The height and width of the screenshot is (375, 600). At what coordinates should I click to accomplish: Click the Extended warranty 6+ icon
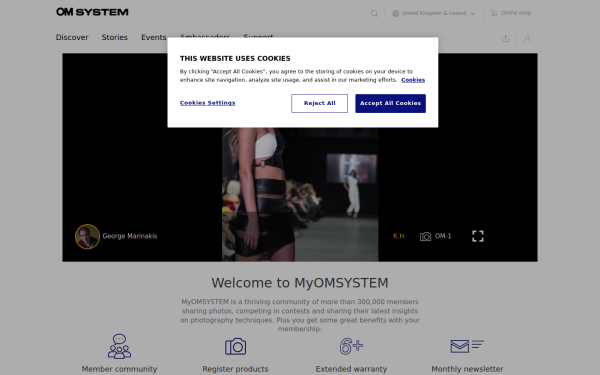click(351, 346)
